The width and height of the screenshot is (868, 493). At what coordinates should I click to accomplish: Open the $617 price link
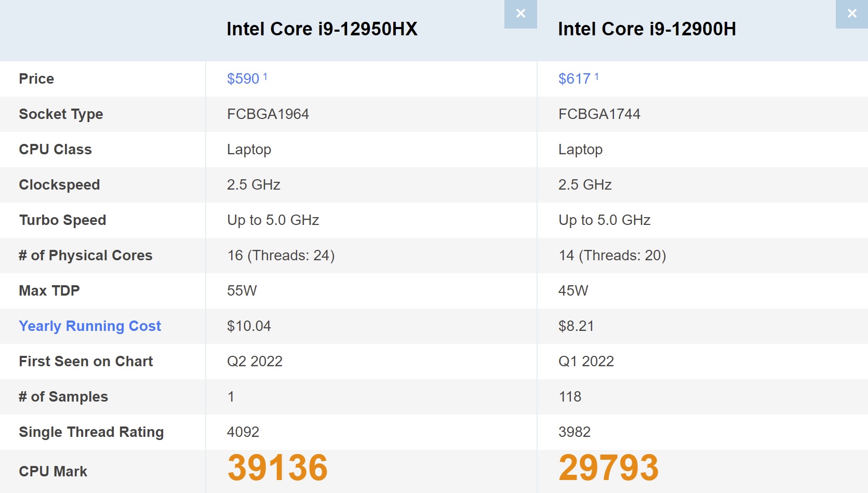(575, 78)
